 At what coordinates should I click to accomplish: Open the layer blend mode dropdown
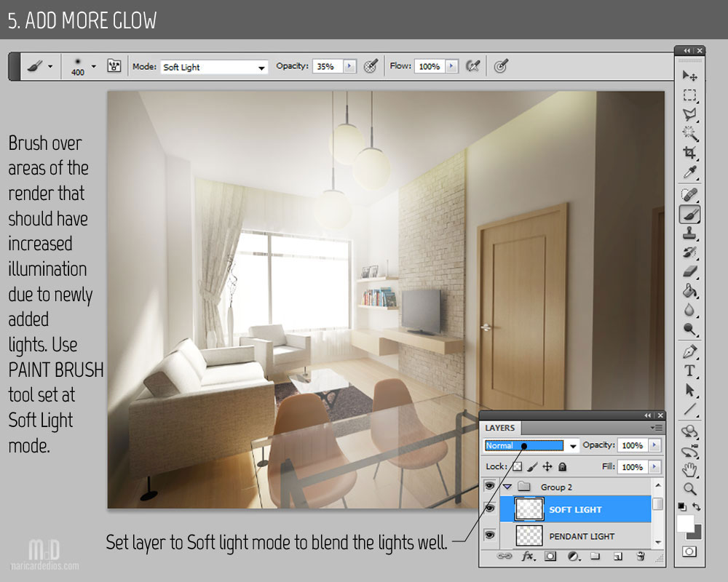(x=573, y=446)
